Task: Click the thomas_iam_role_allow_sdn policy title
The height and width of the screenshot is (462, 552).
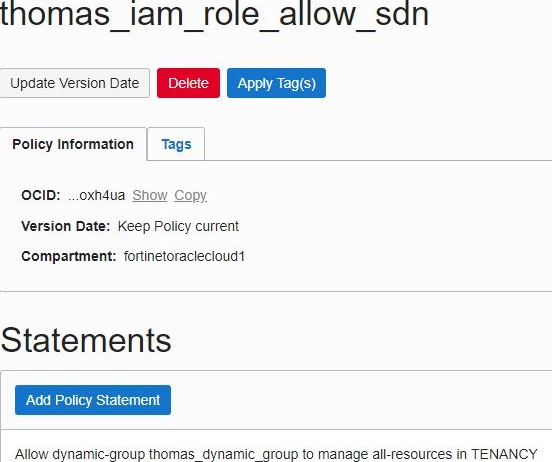Action: (214, 14)
